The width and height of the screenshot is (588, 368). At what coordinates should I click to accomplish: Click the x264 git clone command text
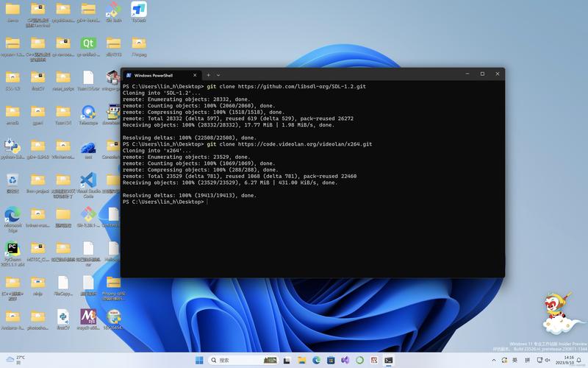point(289,144)
